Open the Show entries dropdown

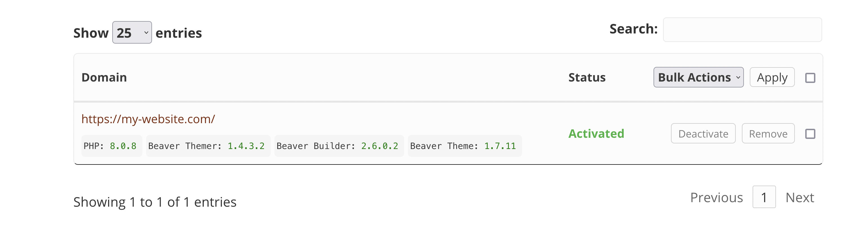click(x=132, y=33)
